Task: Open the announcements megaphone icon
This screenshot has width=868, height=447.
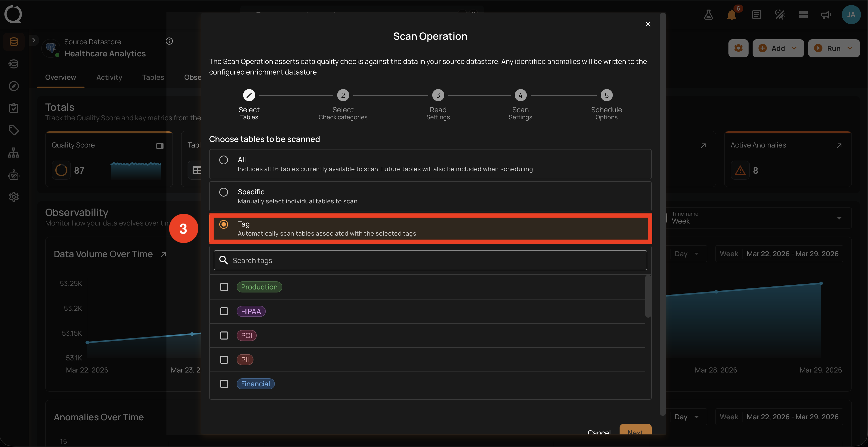Action: 826,15
